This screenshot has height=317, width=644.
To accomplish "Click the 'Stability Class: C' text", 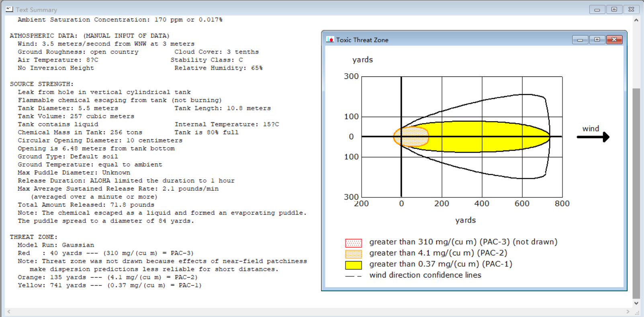I will (x=207, y=60).
